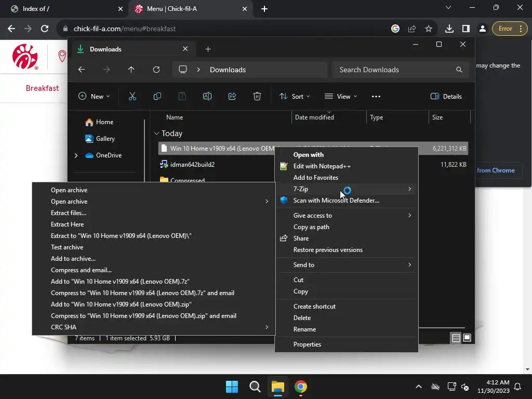Click the Chick-fil-A logo
The height and width of the screenshot is (399, 532).
pyautogui.click(x=25, y=57)
